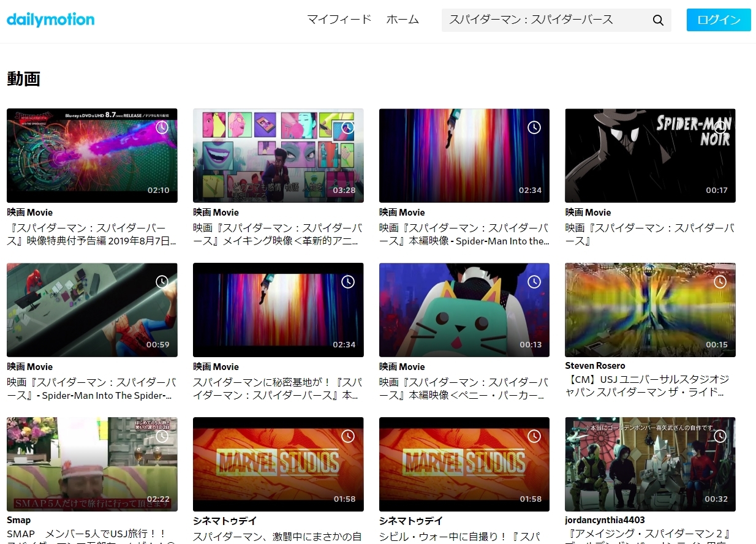This screenshot has width=756, height=544.
Task: Open title メイキング映像＜革新的アニ…
Action: (x=277, y=235)
